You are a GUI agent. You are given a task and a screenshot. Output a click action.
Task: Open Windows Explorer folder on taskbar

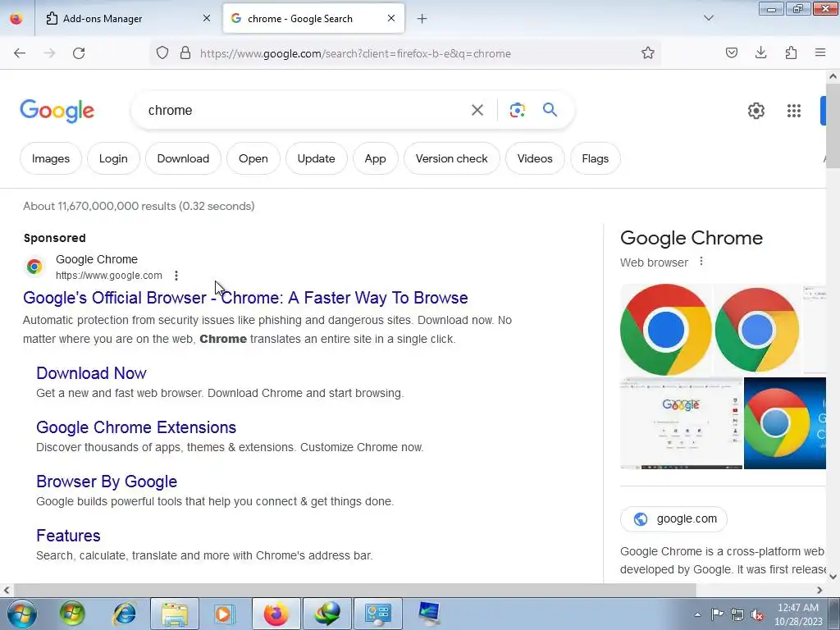tap(175, 614)
